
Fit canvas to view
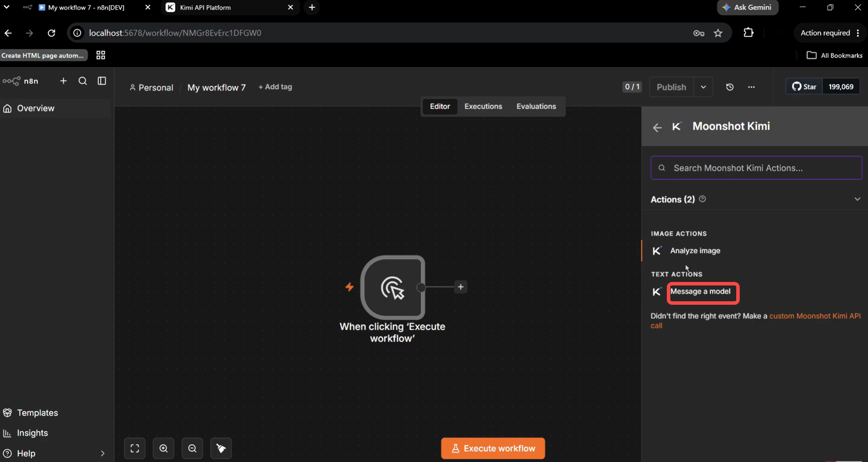[135, 448]
